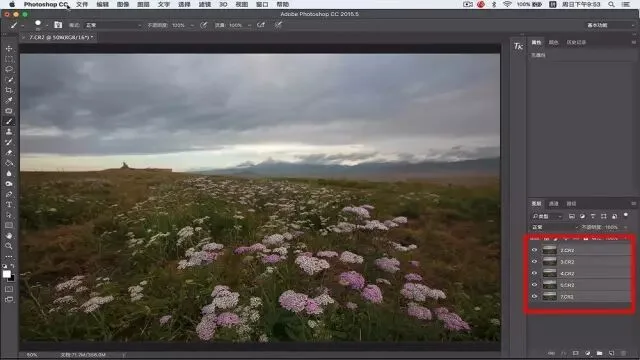640x360 pixels.
Task: Enable airbrush mode in options bar
Action: [x=261, y=25]
